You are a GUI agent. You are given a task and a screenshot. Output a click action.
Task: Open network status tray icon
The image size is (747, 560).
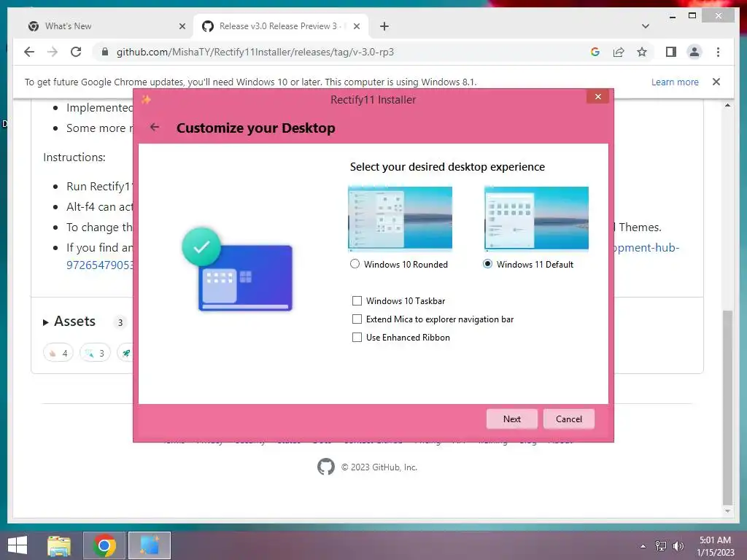pos(661,546)
